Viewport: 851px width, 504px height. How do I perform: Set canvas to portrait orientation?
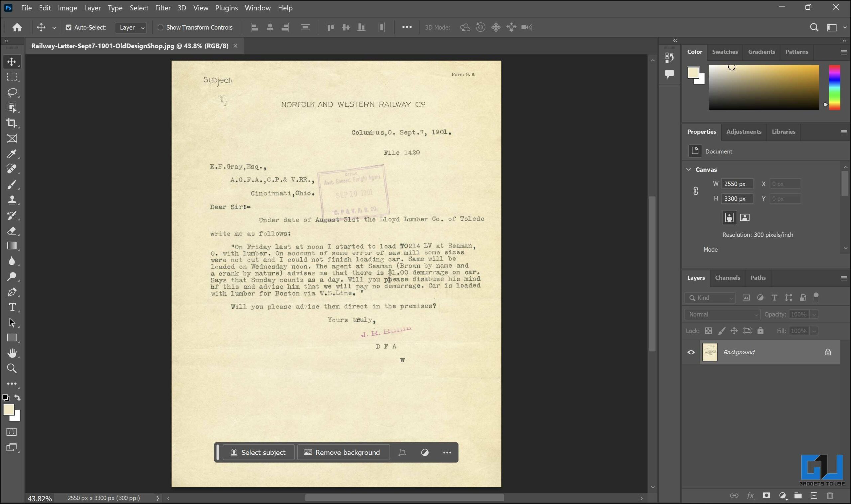tap(729, 217)
